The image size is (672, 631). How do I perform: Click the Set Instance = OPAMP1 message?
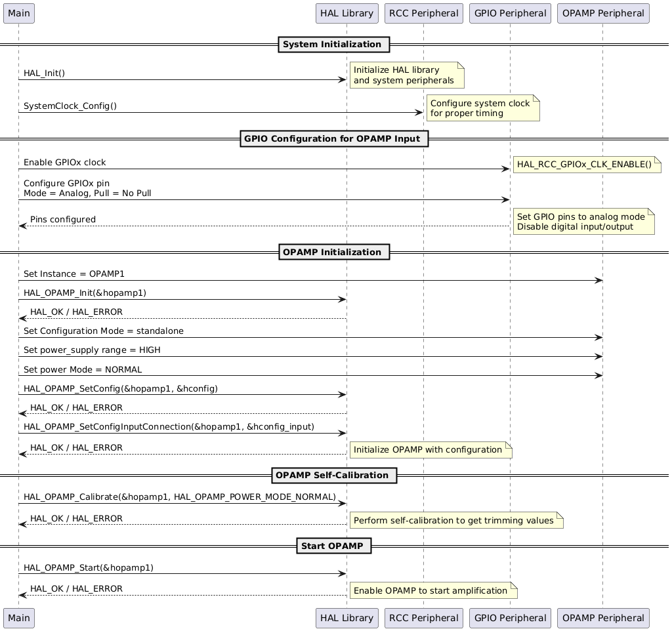coord(73,274)
